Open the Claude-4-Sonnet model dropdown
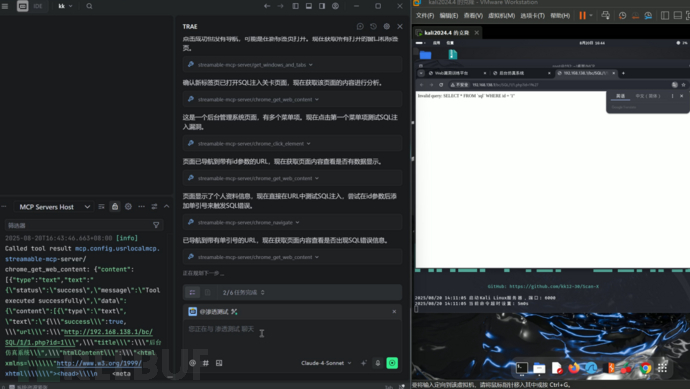The height and width of the screenshot is (389, 690). click(x=326, y=363)
